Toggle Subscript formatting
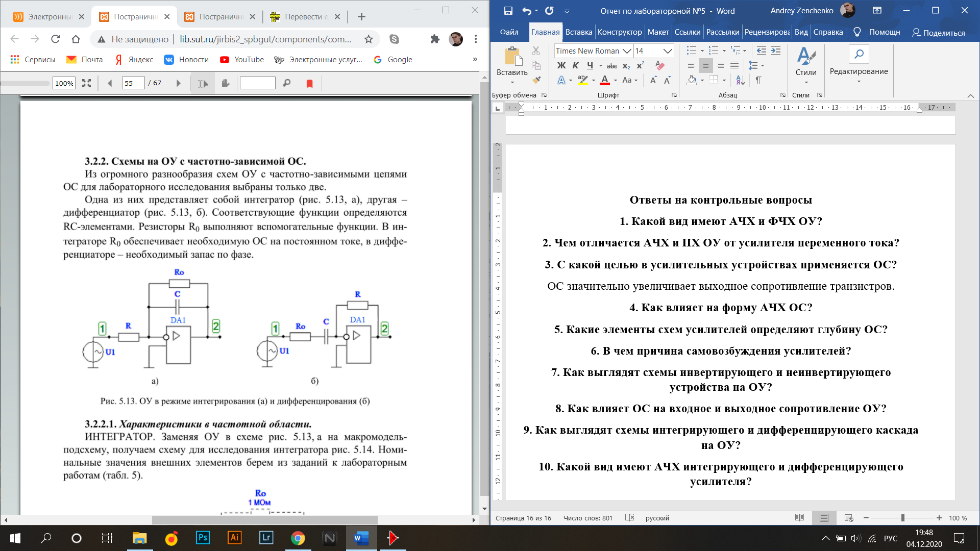Image resolution: width=980 pixels, height=551 pixels. tap(626, 66)
